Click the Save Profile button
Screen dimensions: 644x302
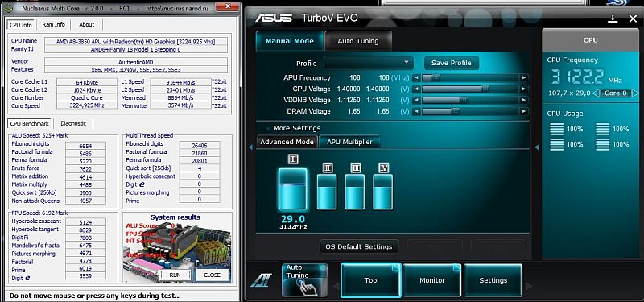pos(452,63)
